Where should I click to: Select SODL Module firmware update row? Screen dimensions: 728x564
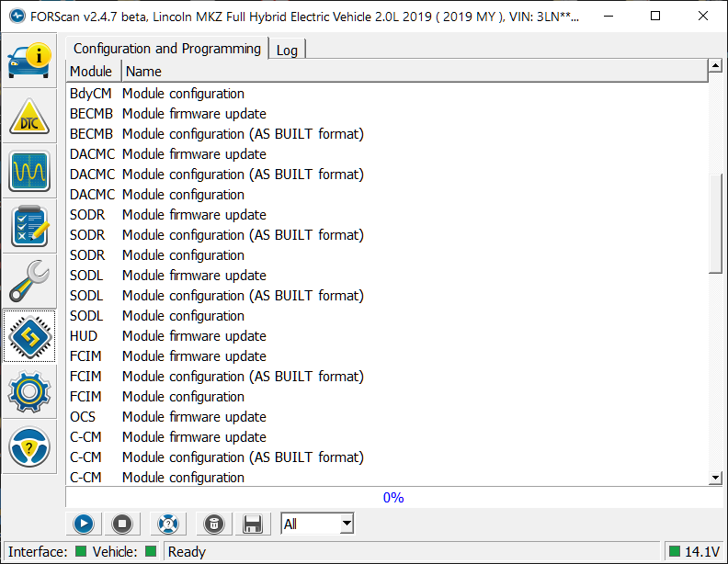point(387,275)
